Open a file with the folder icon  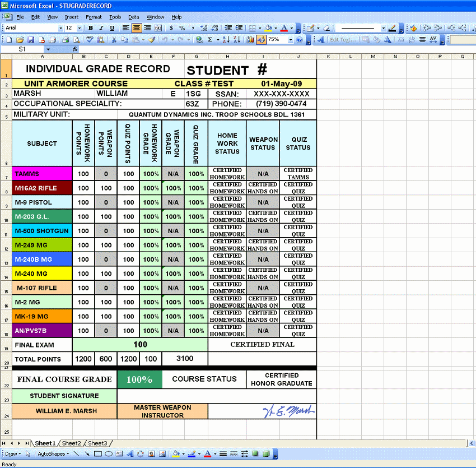(20, 39)
